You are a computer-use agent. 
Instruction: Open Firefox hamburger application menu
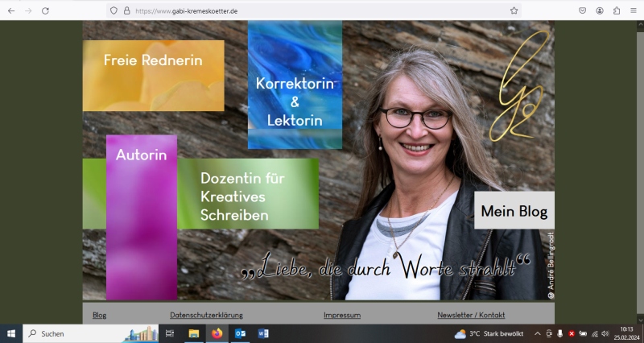pyautogui.click(x=634, y=10)
